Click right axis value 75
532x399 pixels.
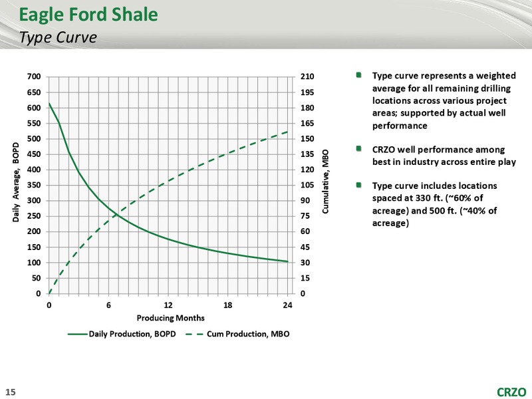[x=305, y=216]
